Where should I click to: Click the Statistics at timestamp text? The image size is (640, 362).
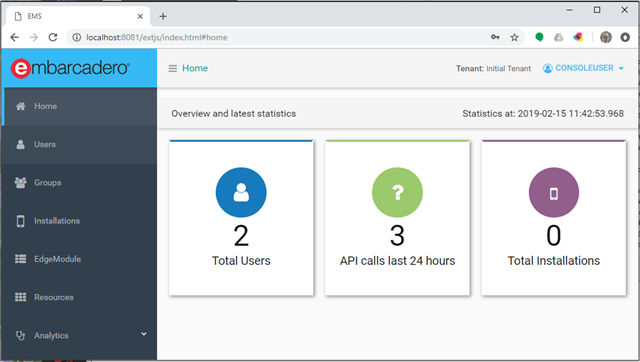543,113
